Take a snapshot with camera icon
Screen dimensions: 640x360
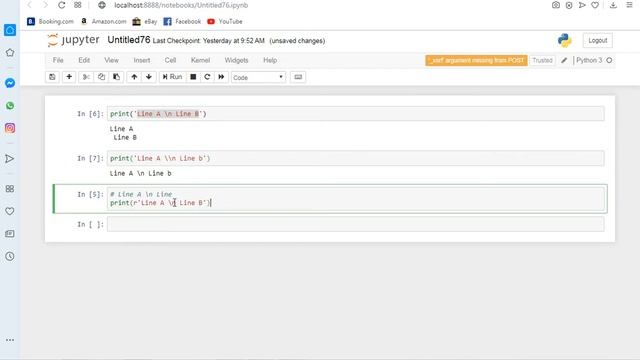[x=556, y=5]
